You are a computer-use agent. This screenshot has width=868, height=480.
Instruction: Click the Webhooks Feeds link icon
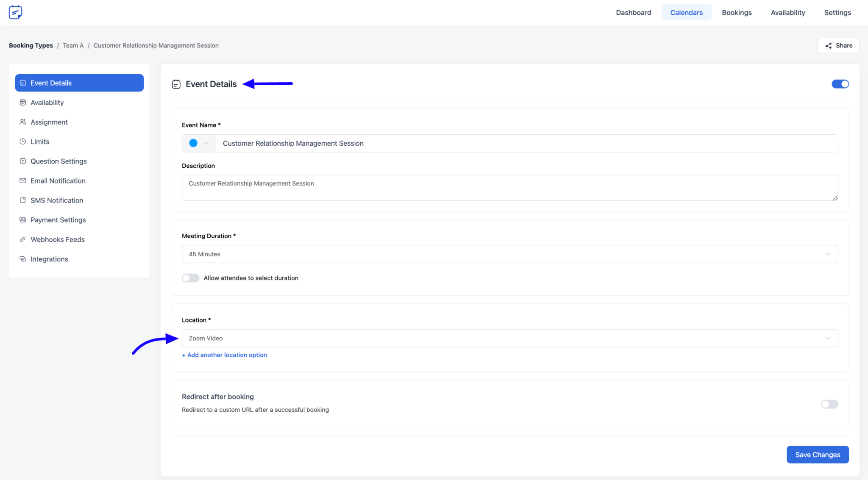[x=23, y=239]
